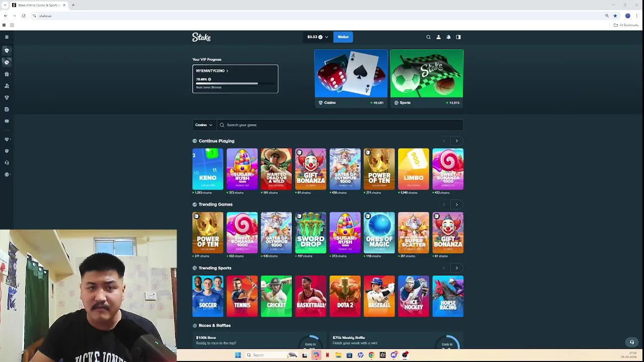
Task: Open Orbs of Magic game thumbnail
Action: tap(379, 233)
